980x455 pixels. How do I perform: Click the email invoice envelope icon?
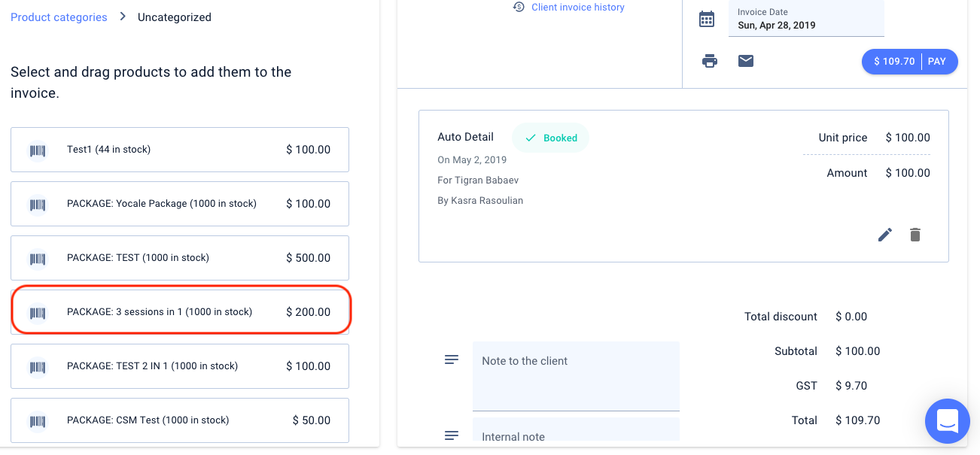[x=746, y=61]
